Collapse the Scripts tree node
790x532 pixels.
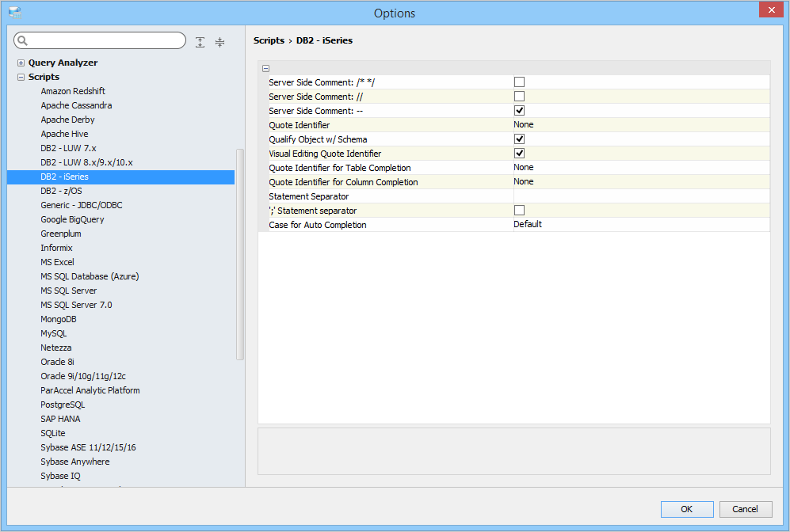coord(21,77)
